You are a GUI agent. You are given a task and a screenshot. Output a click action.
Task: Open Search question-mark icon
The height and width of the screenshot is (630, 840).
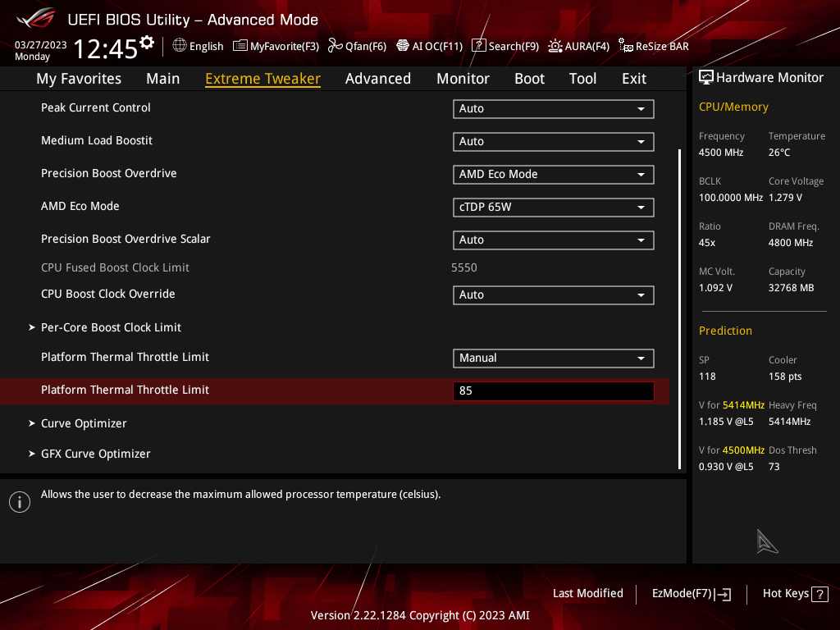pyautogui.click(x=478, y=46)
